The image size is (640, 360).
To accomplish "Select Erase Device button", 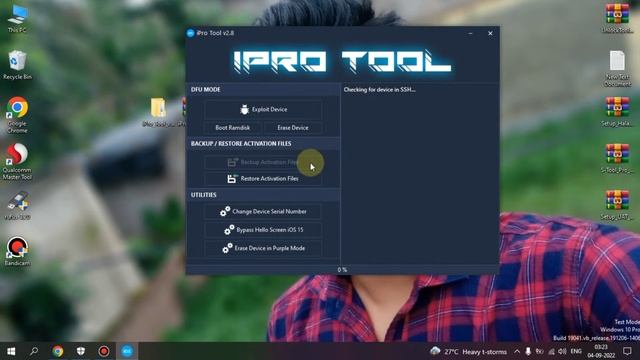I will point(293,128).
